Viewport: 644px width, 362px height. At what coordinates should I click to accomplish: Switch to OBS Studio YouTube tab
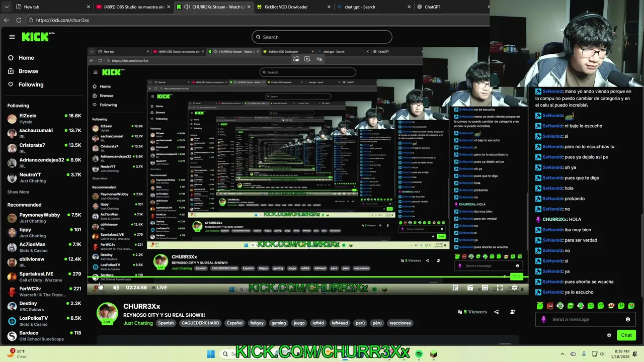[134, 7]
